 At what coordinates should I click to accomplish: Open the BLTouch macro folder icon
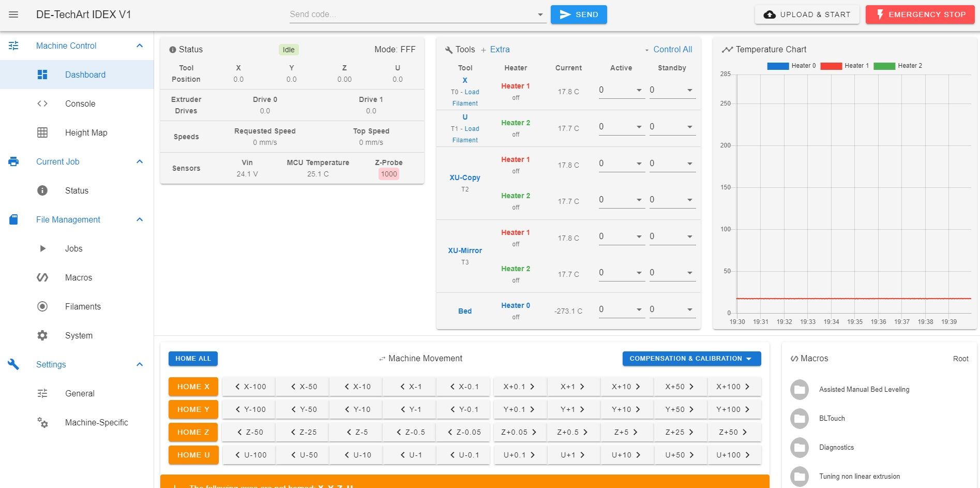click(x=800, y=419)
